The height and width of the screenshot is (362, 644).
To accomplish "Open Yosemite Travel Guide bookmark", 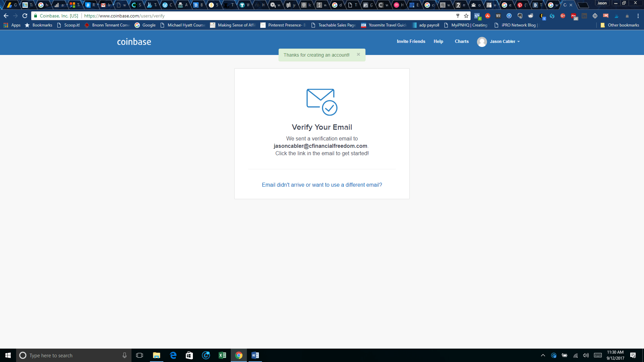I will (384, 25).
